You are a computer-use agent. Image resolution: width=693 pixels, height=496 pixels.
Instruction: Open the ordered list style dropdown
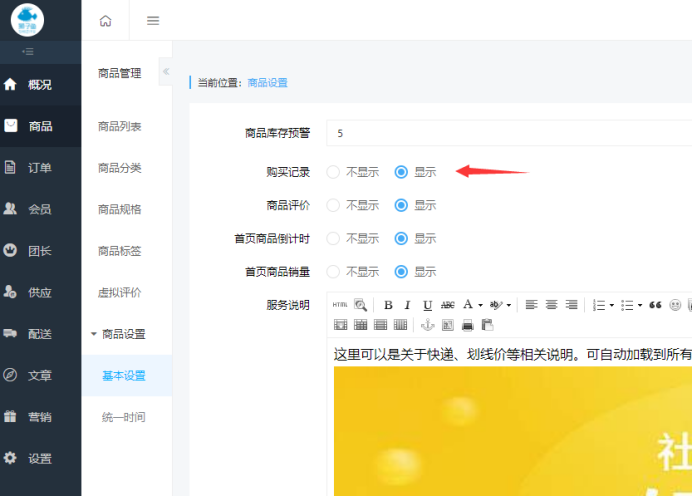click(x=611, y=305)
